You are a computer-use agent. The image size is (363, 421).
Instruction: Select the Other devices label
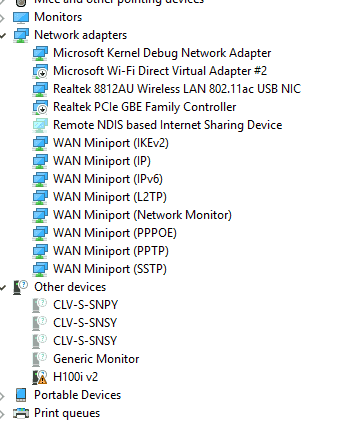pyautogui.click(x=70, y=287)
